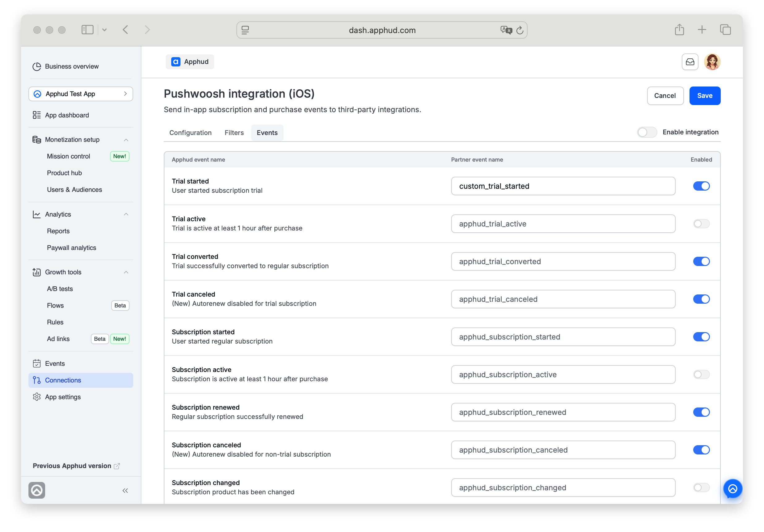Enable the Subscription changed event toggle
This screenshot has height=532, width=764.
click(x=701, y=488)
